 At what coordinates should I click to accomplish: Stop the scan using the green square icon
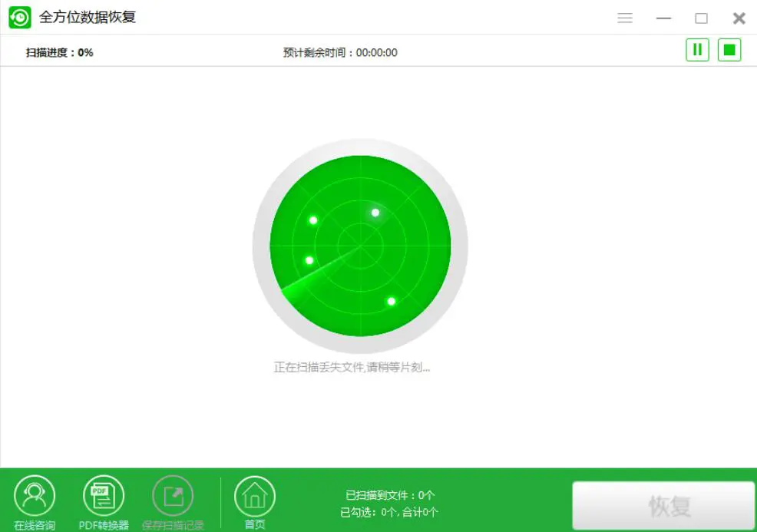pos(728,49)
